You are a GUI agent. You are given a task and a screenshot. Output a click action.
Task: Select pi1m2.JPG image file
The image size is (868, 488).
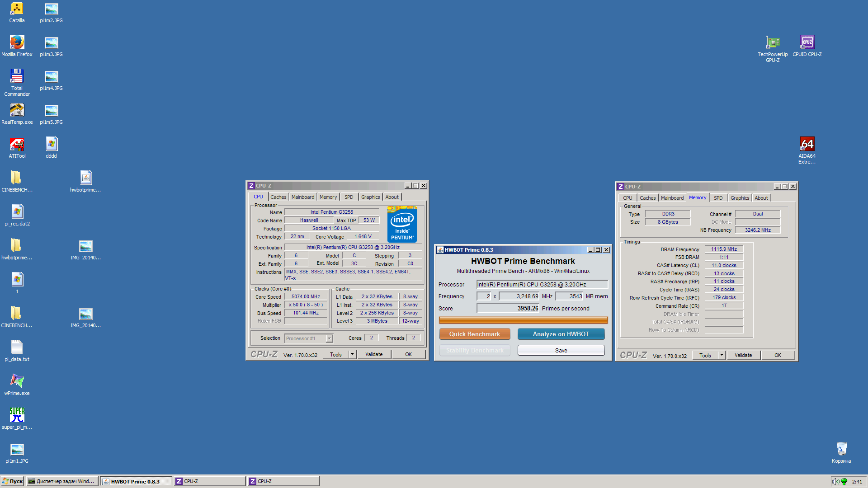(x=51, y=12)
